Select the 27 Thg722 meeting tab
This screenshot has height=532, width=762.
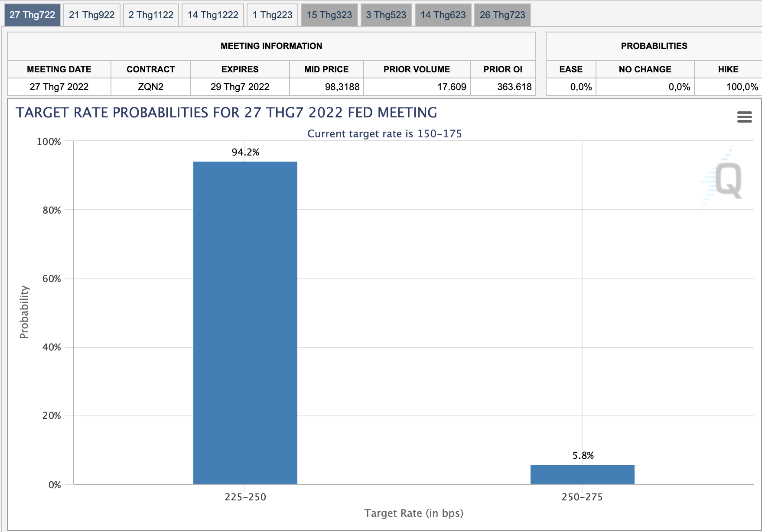pos(32,15)
